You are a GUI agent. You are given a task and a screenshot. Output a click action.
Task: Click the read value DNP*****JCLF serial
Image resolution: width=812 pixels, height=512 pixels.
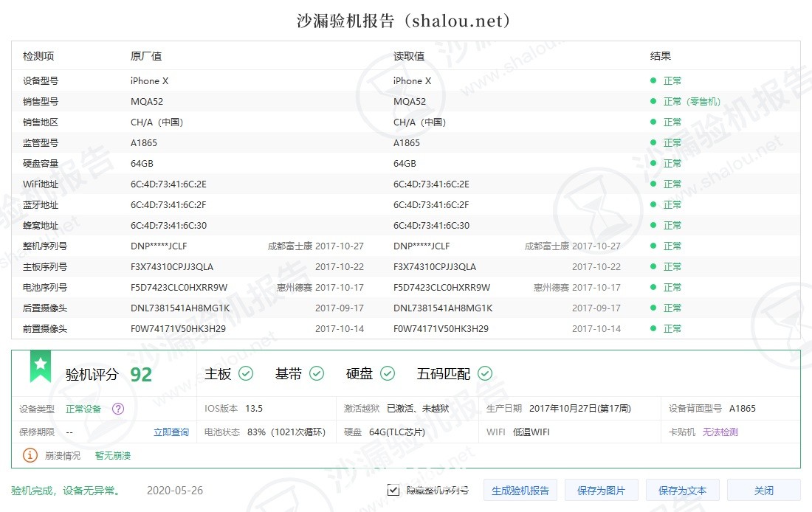[x=422, y=246]
